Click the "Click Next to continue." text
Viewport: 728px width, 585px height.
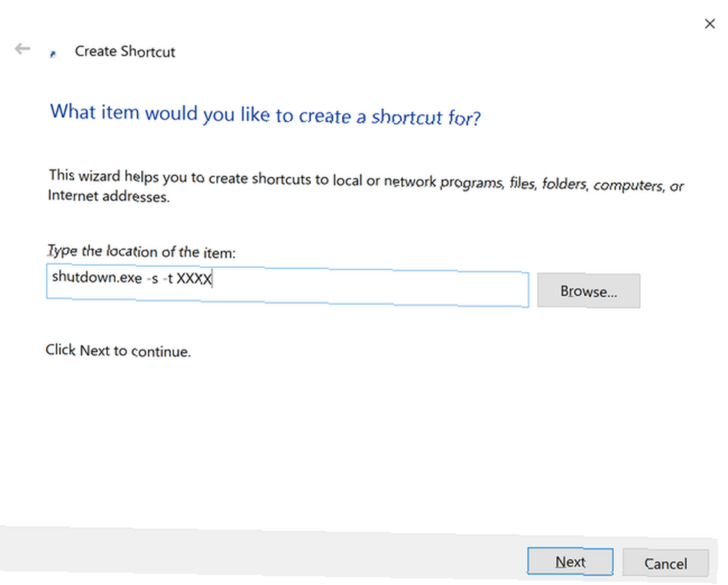[118, 351]
